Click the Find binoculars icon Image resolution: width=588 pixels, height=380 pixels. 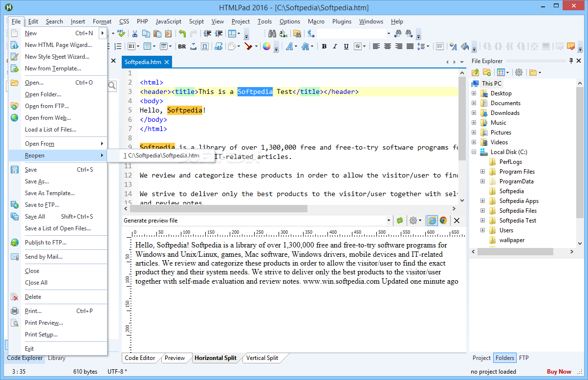coord(272,34)
